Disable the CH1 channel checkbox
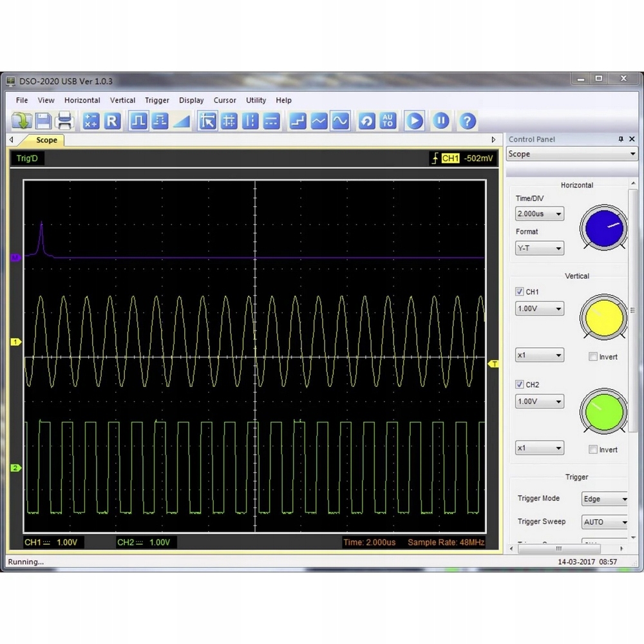The width and height of the screenshot is (644, 644). pos(519,292)
